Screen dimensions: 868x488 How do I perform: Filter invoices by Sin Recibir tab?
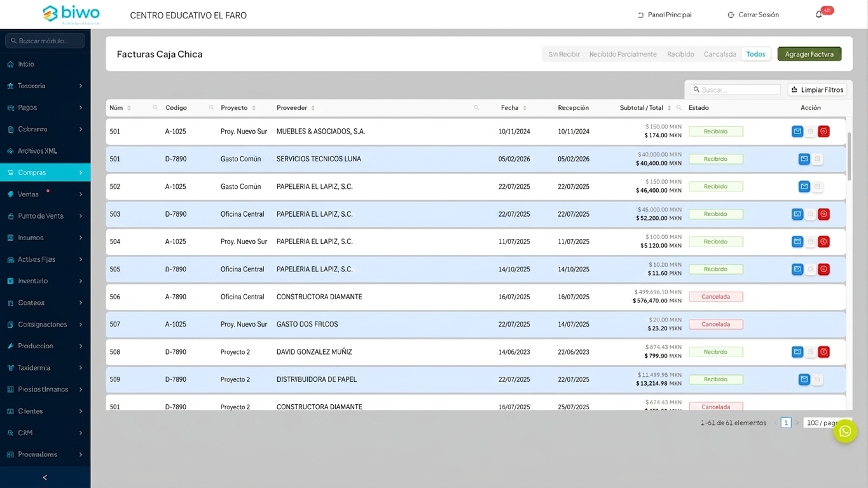click(564, 54)
